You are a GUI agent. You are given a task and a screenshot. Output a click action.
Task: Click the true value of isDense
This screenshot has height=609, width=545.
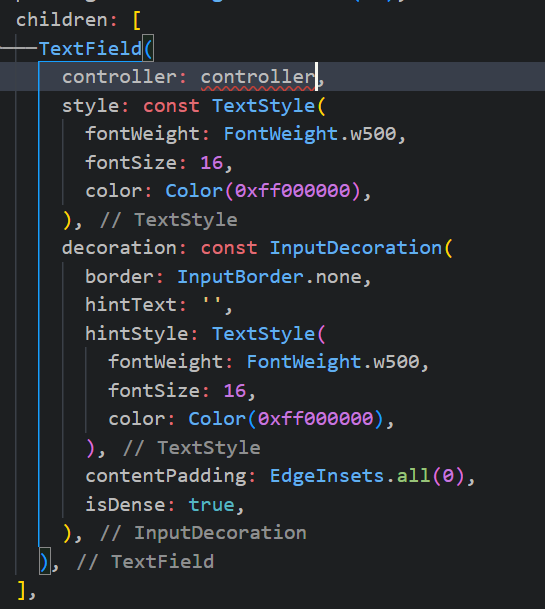(x=212, y=505)
